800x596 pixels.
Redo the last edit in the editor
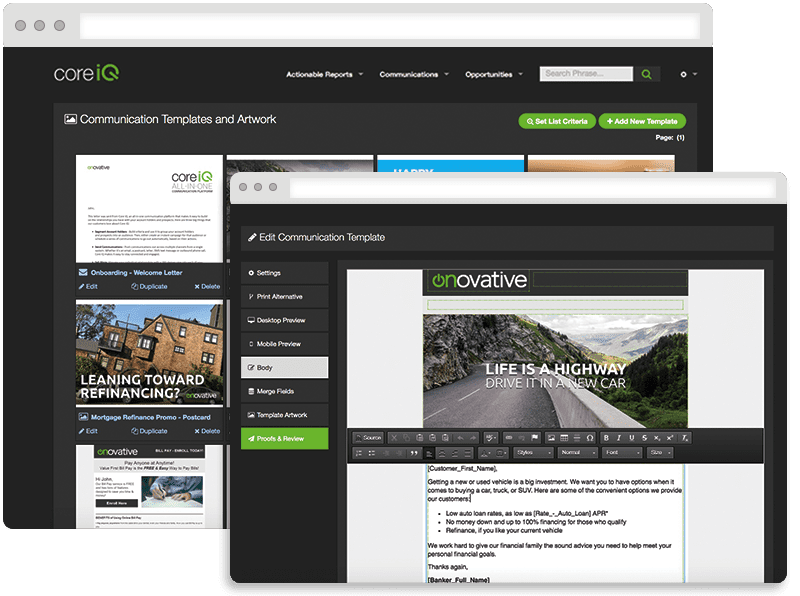[x=473, y=438]
